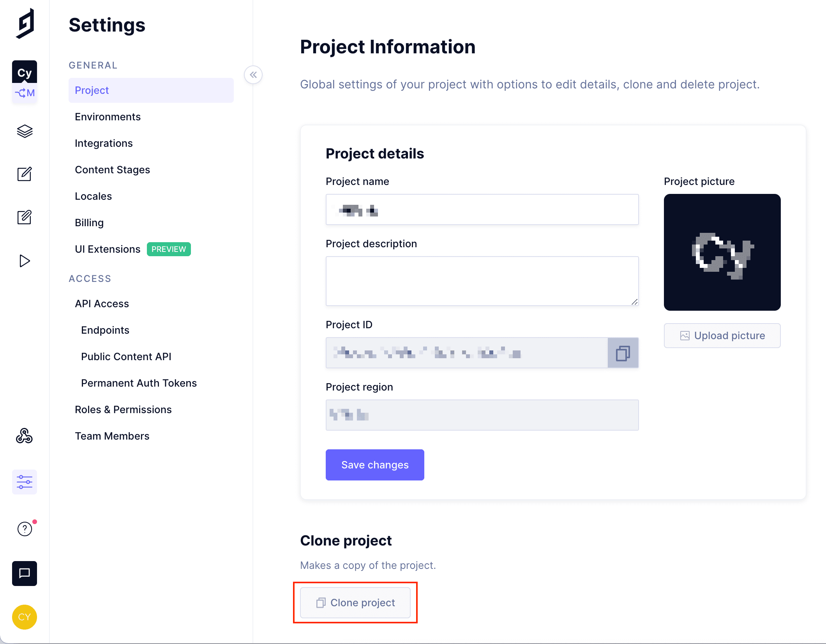Click the Upload picture button
826x644 pixels.
click(722, 336)
